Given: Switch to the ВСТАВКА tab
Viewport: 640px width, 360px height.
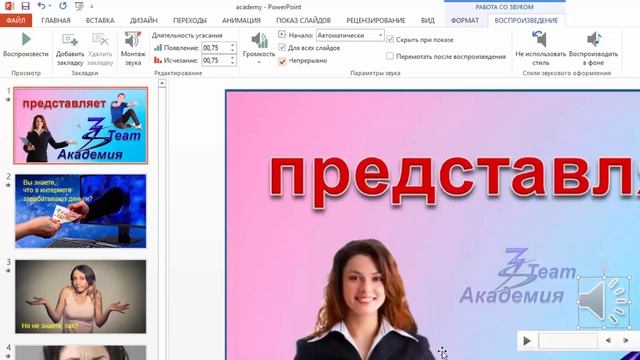Looking at the screenshot, I should (100, 20).
